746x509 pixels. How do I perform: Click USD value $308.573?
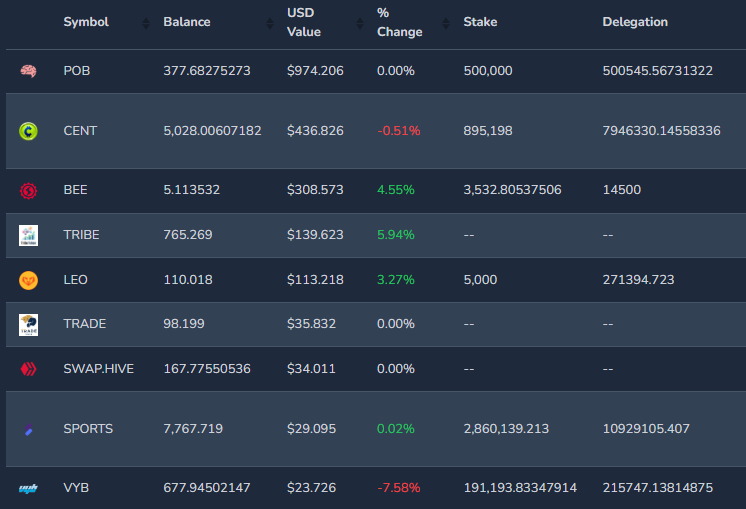pos(315,190)
